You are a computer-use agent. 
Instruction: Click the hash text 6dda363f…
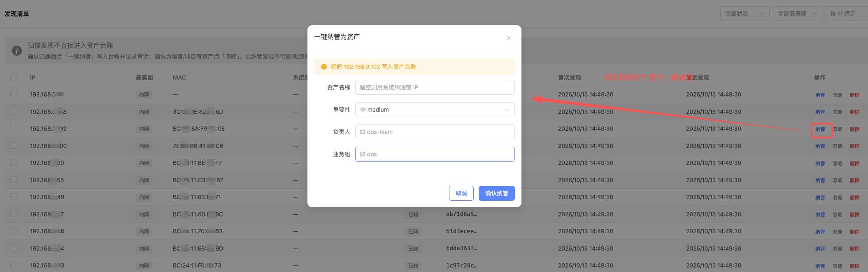462,248
